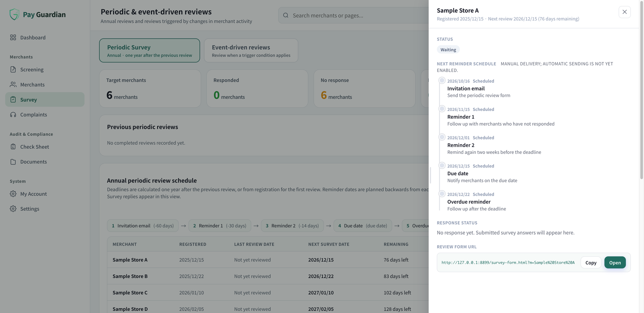Select the Sample Store B row name
This screenshot has height=313, width=644.
(130, 276)
